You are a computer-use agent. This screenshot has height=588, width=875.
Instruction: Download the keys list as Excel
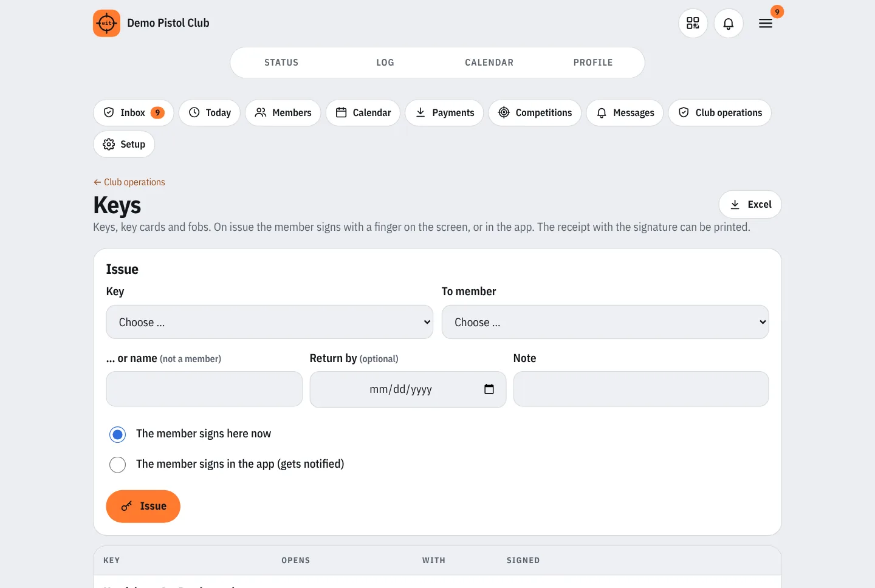[750, 205]
